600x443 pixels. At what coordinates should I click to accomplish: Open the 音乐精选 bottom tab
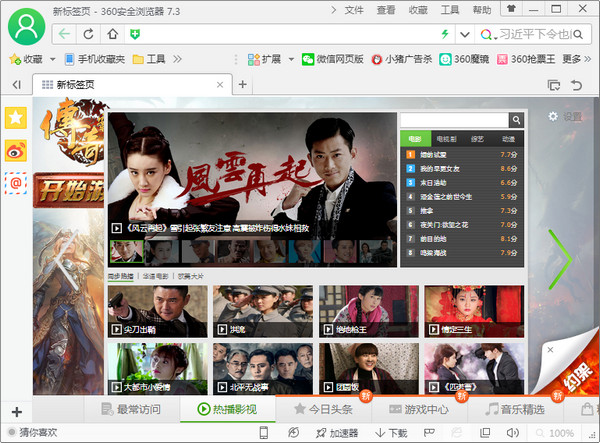515,409
